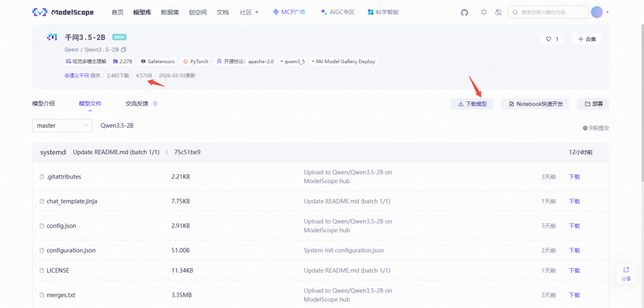
Task: Open commit hash 75c51be9
Action: point(187,152)
